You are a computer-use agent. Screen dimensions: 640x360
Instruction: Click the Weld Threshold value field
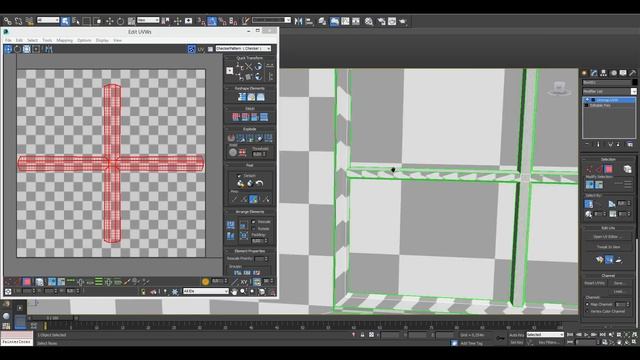pyautogui.click(x=258, y=154)
